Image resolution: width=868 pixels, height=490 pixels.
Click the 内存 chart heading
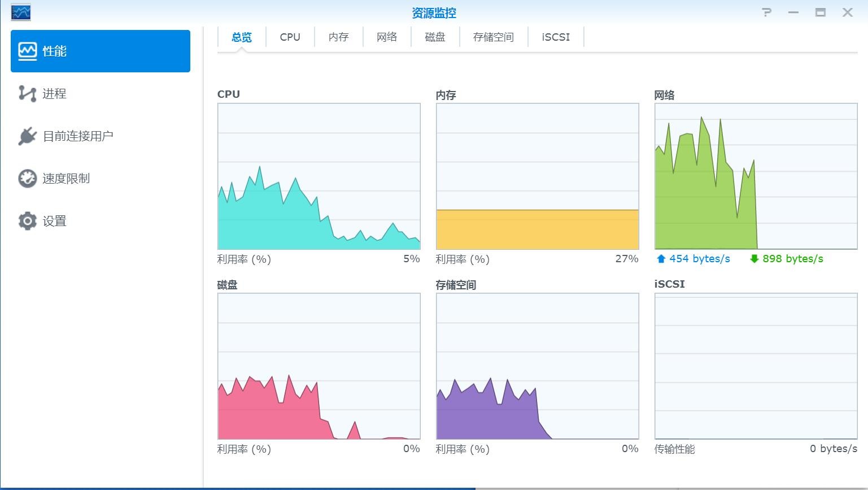[x=446, y=95]
